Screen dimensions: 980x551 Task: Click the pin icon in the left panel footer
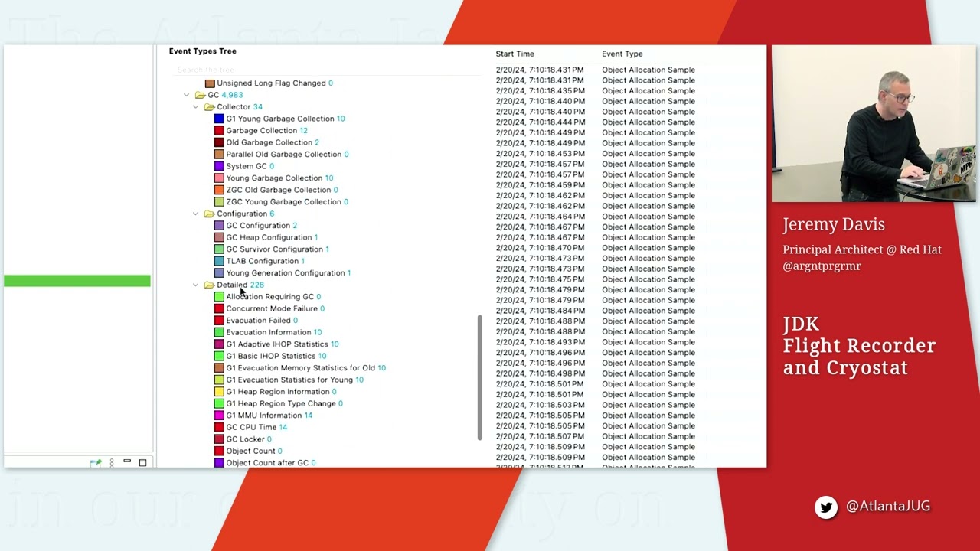(96, 462)
